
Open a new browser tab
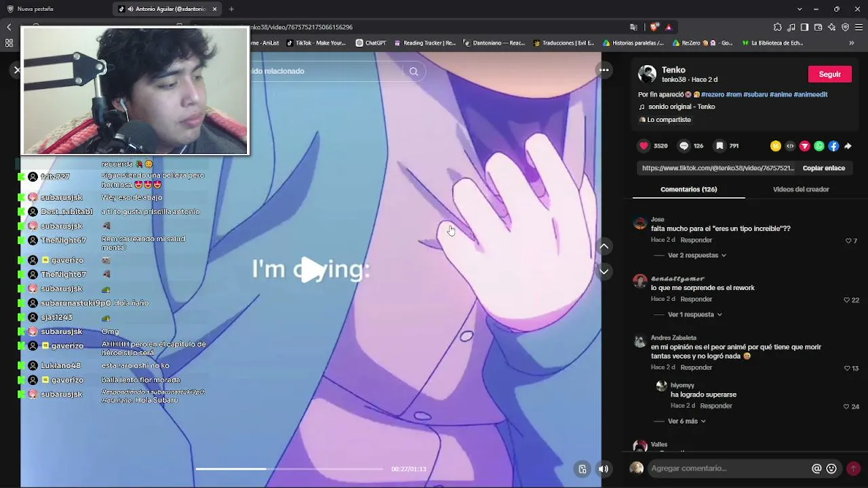click(231, 9)
